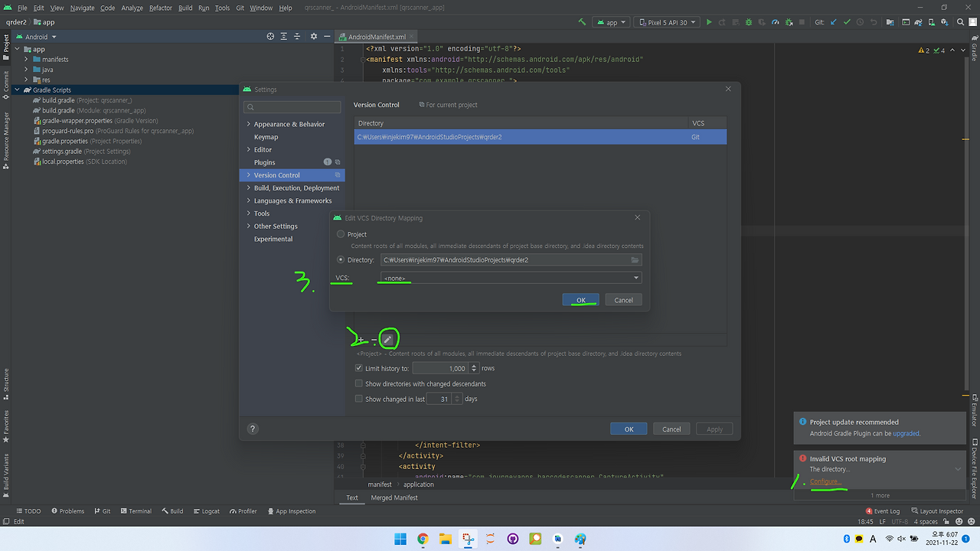This screenshot has height=551, width=980.
Task: Enable Show directories with changed descendants
Action: coord(358,383)
